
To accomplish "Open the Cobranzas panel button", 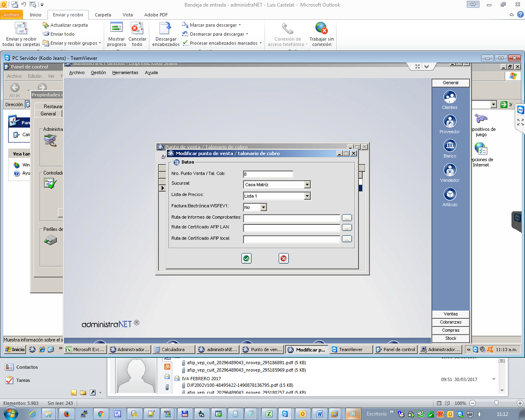I will click(x=450, y=322).
